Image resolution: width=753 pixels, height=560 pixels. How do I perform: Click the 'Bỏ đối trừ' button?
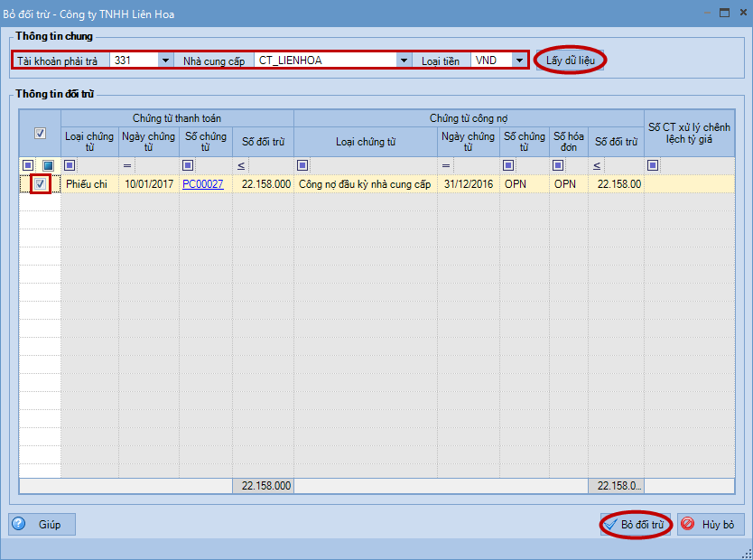(636, 525)
